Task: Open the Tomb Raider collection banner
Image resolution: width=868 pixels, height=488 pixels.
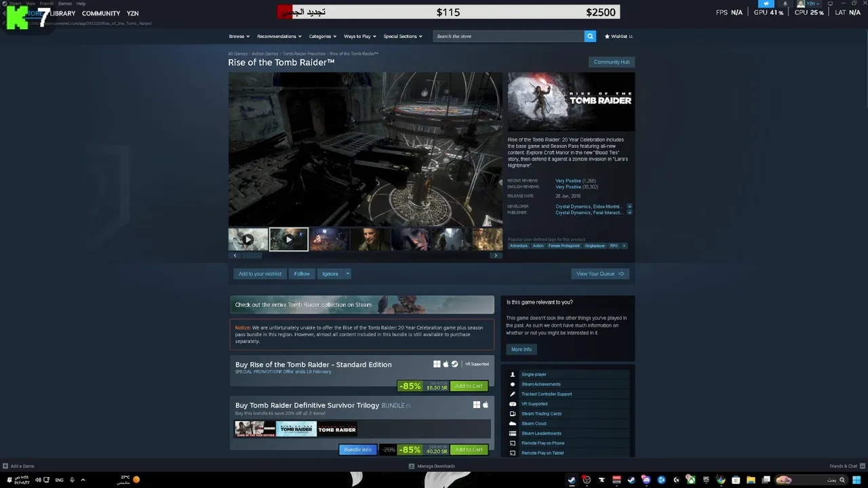Action: pyautogui.click(x=362, y=304)
